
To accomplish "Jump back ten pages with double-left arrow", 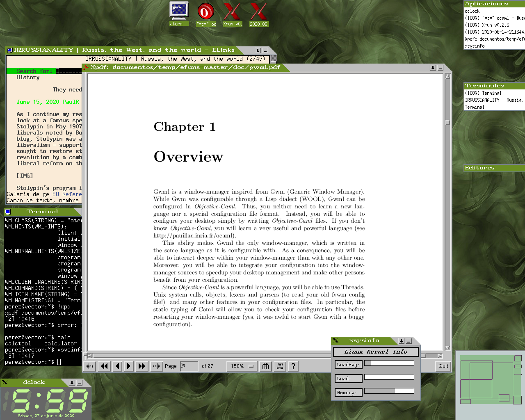I will [105, 366].
